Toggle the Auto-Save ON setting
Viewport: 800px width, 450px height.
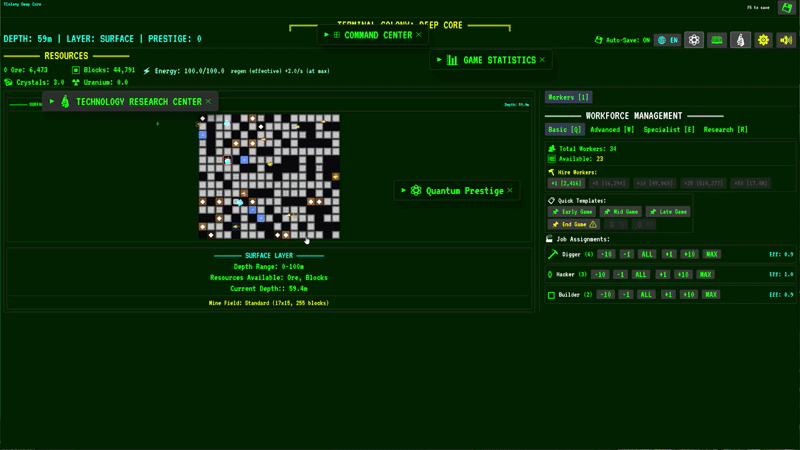point(622,40)
